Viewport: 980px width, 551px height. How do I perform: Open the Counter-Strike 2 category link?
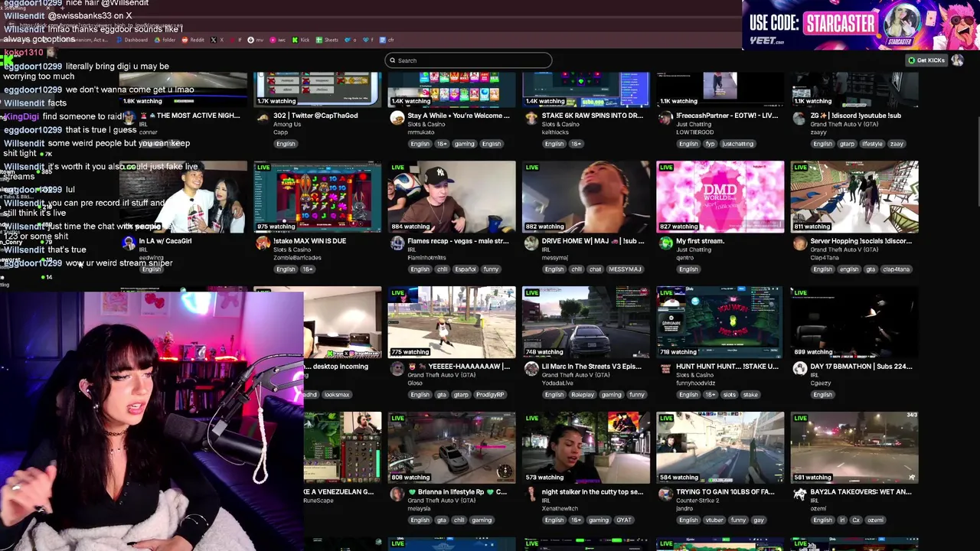click(x=698, y=500)
